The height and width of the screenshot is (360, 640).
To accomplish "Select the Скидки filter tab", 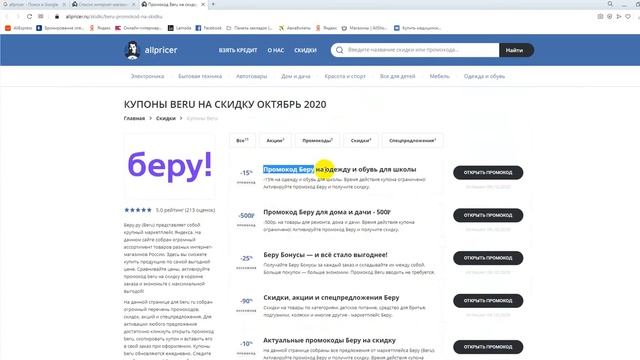I will [x=361, y=140].
